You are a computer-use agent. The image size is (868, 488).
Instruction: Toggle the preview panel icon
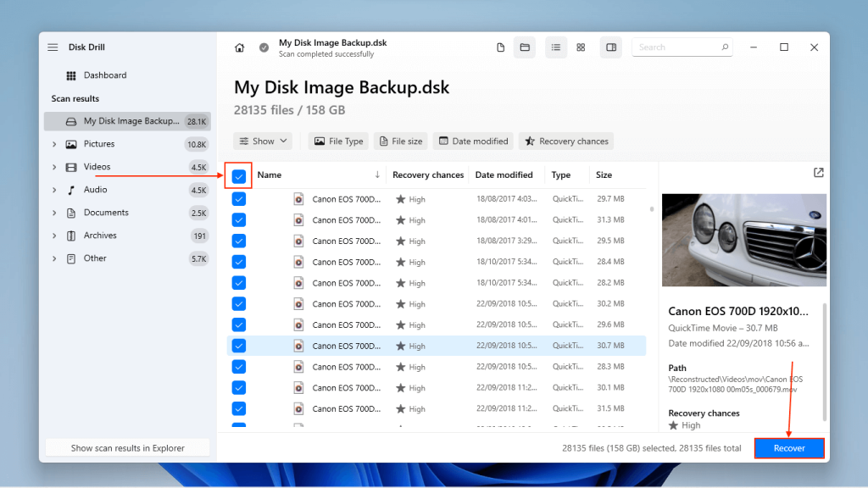(x=610, y=47)
